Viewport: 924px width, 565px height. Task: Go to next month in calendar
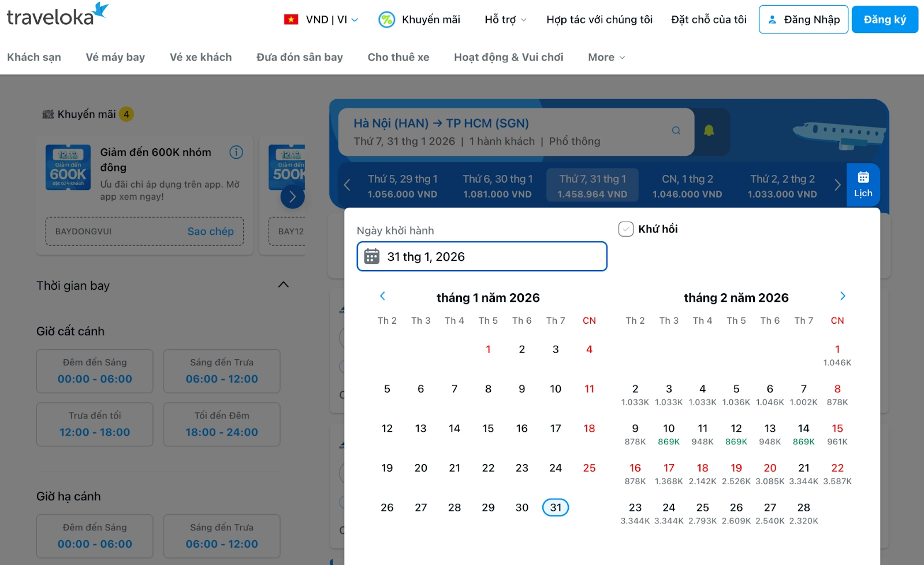tap(843, 296)
